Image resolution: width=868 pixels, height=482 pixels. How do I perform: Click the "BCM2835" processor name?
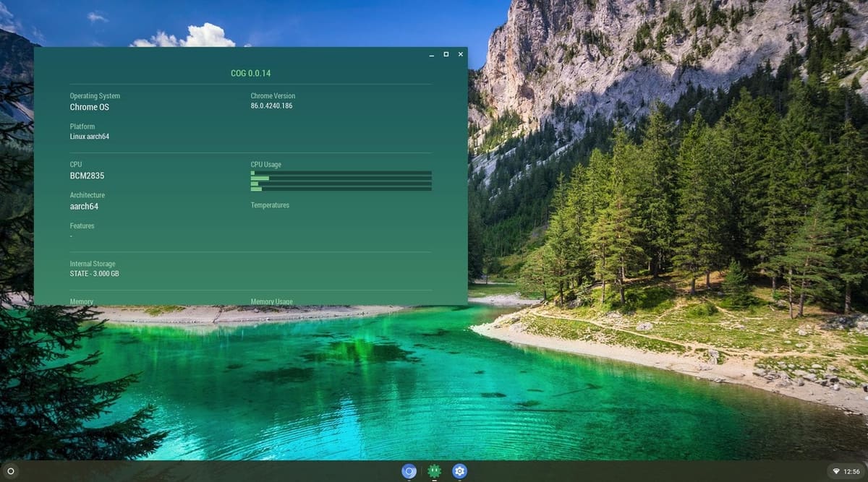pos(87,176)
